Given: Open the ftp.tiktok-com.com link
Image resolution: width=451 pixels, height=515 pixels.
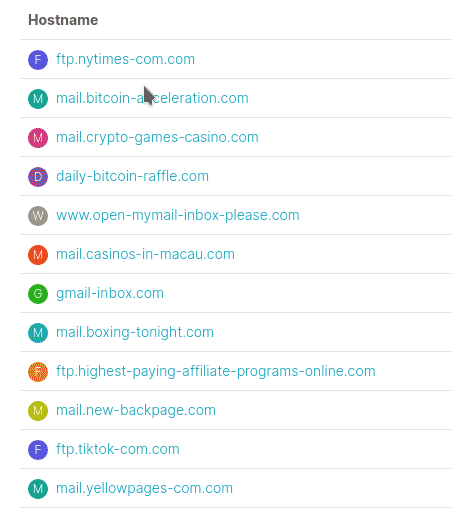Looking at the screenshot, I should click(x=118, y=449).
